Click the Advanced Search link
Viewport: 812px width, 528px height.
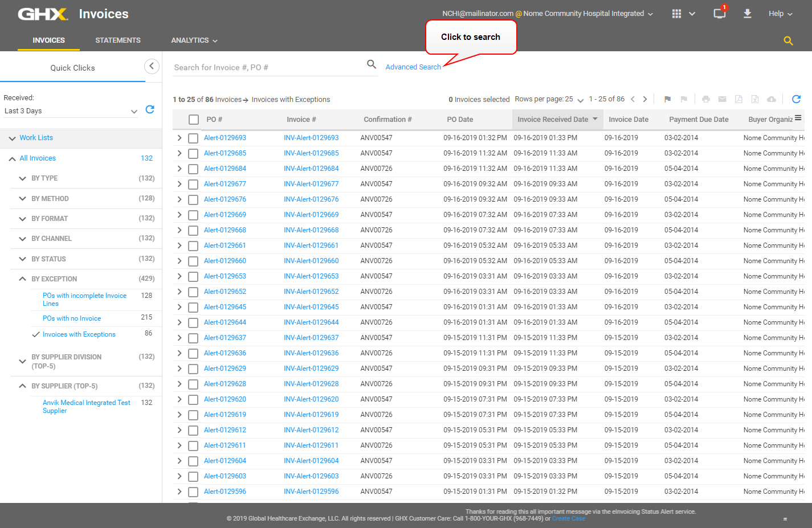[x=413, y=67]
